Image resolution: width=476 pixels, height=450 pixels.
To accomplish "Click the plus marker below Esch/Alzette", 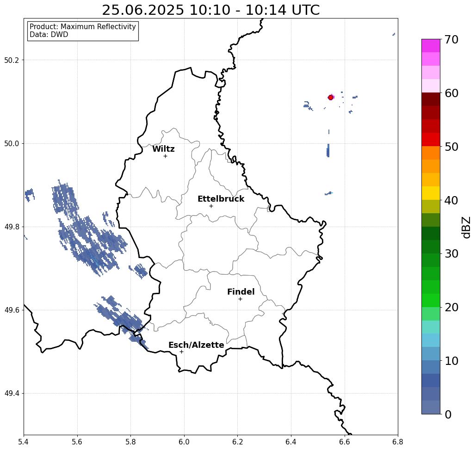I will click(x=181, y=351).
